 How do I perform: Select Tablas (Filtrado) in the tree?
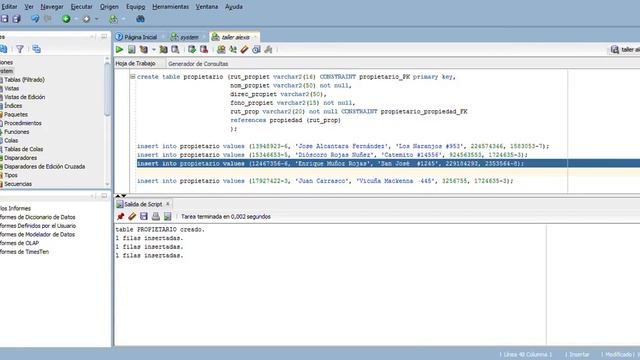[24, 80]
